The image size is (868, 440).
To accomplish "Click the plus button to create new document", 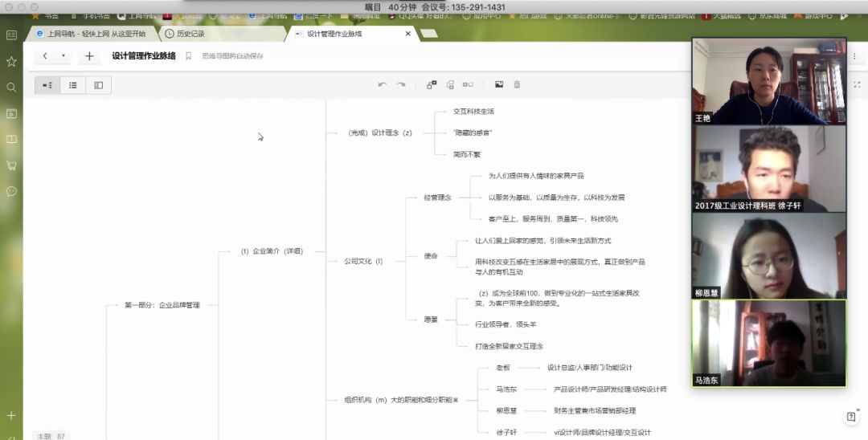I will coord(89,56).
